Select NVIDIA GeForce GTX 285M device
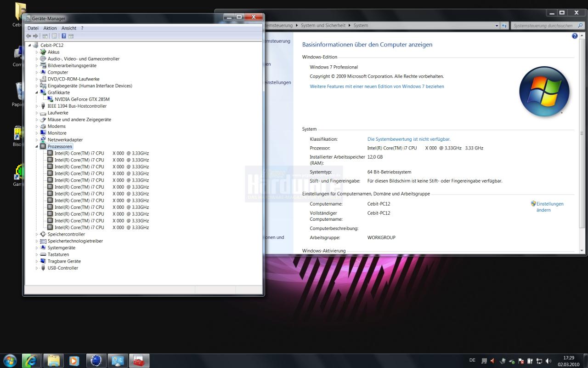This screenshot has width=588, height=368. pyautogui.click(x=82, y=99)
